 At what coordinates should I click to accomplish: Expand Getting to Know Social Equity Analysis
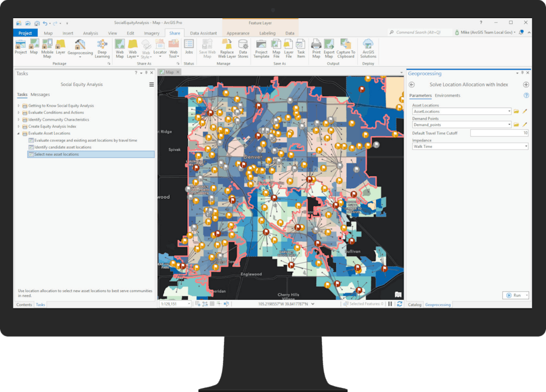pos(19,105)
